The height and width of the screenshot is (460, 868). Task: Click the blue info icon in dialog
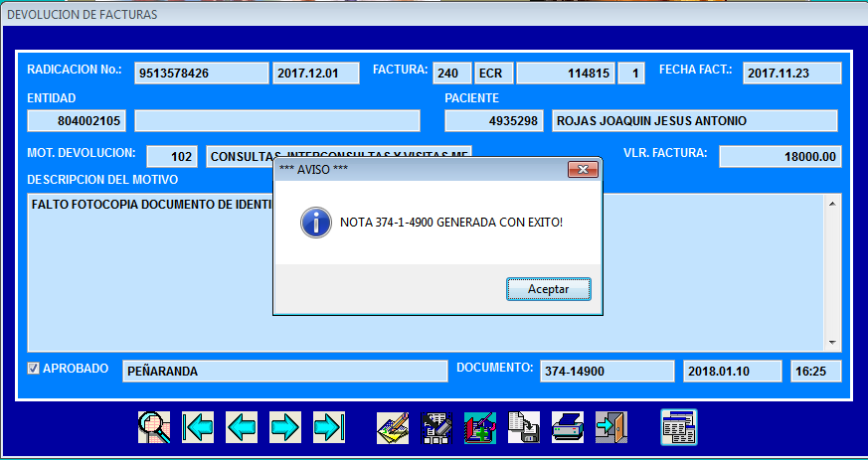pos(316,223)
